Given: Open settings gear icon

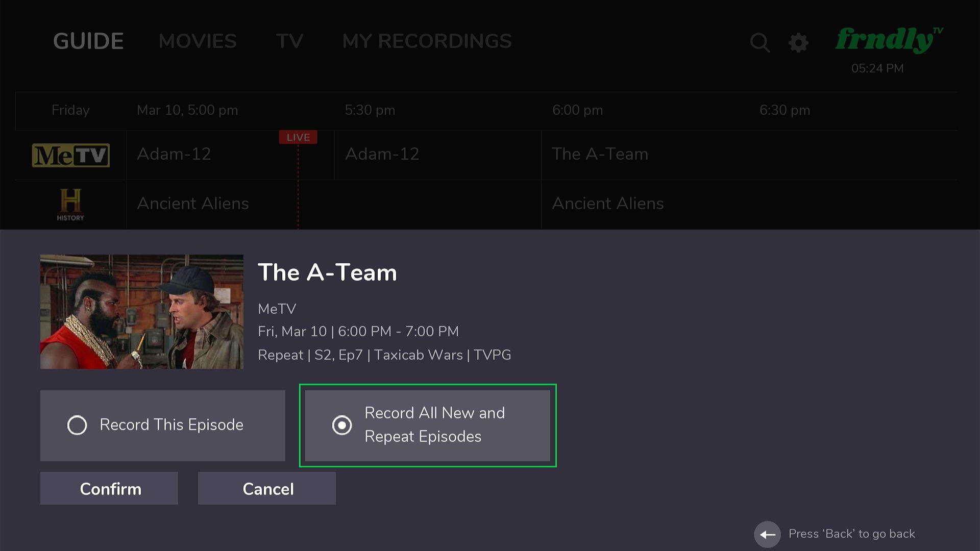Looking at the screenshot, I should (x=798, y=42).
